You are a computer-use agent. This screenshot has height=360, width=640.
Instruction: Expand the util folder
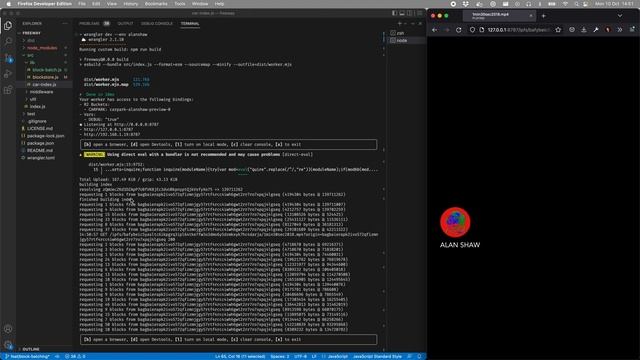[x=33, y=99]
